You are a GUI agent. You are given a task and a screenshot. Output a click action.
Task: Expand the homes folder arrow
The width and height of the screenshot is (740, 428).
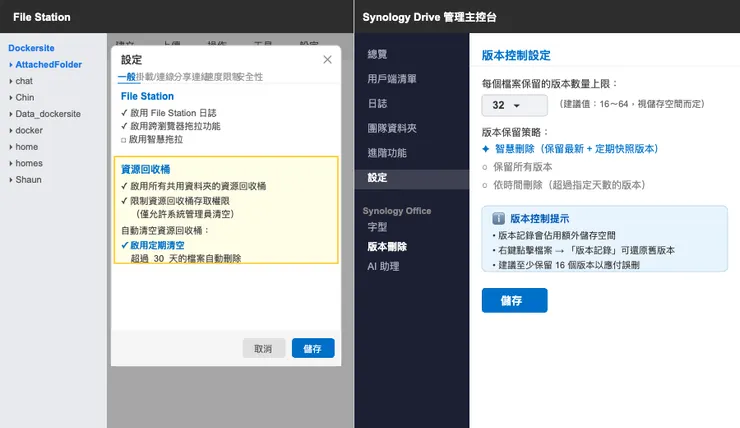point(11,164)
